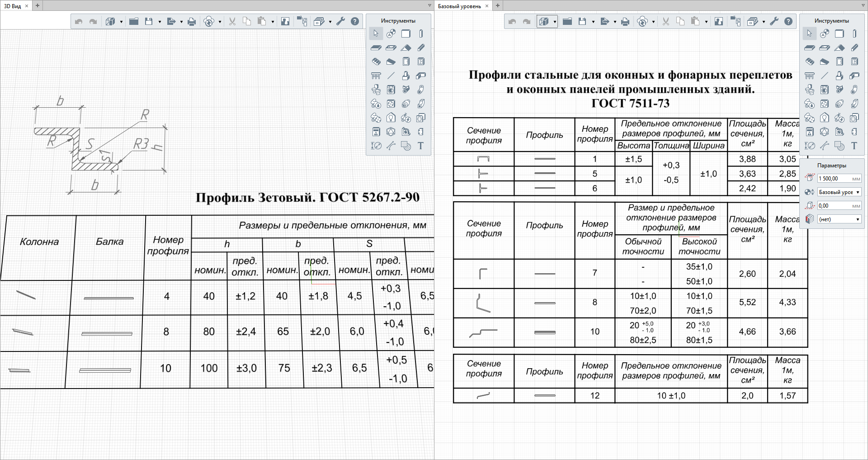
Task: Pick the Line tool in 3D Вид pane
Action: (391, 76)
